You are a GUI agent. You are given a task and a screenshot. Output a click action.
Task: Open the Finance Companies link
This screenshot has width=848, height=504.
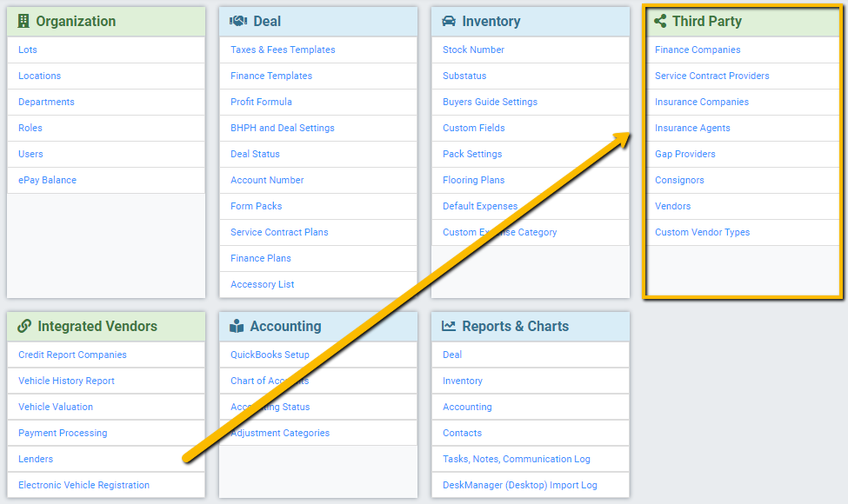click(698, 50)
